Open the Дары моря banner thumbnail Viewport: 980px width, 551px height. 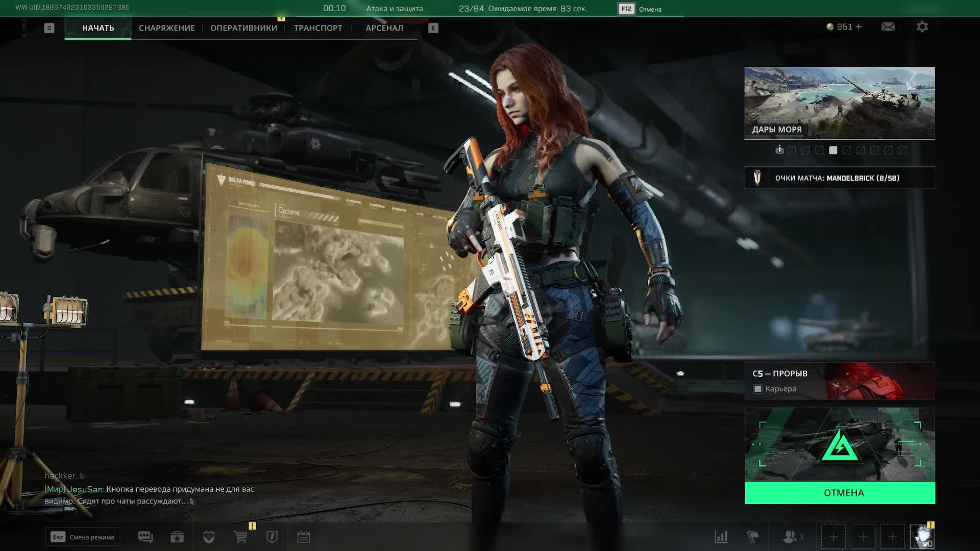point(840,103)
